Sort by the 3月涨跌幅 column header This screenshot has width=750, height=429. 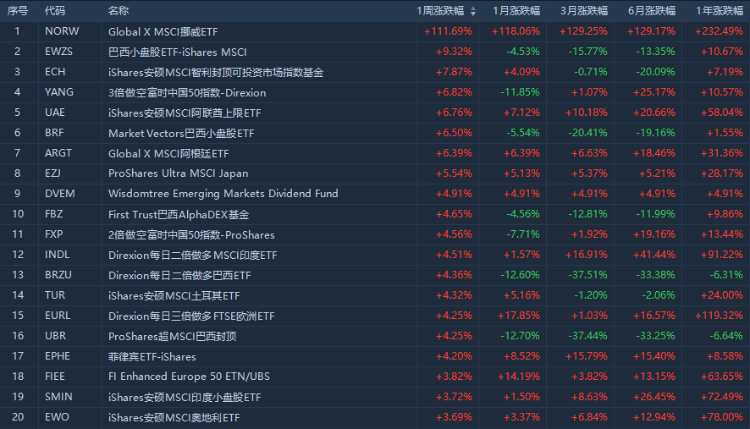click(584, 11)
